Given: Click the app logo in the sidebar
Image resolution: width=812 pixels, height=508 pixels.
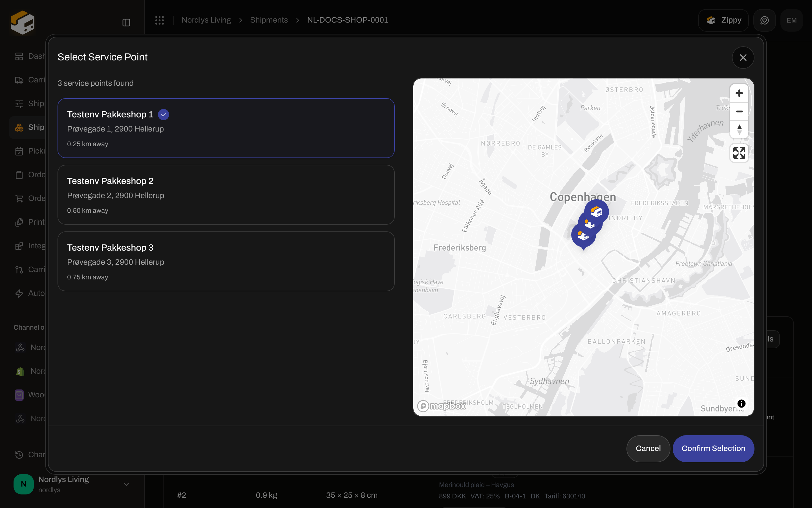Looking at the screenshot, I should coord(23,22).
